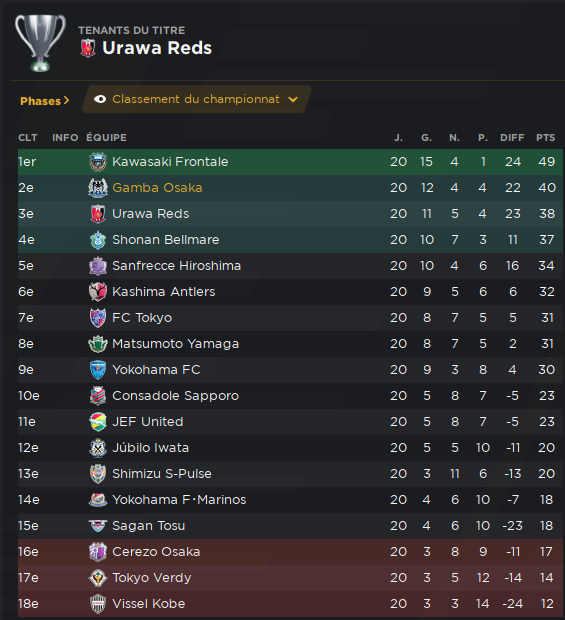Click the Kashima Antlers club badge
This screenshot has width=565, height=620.
[x=98, y=292]
